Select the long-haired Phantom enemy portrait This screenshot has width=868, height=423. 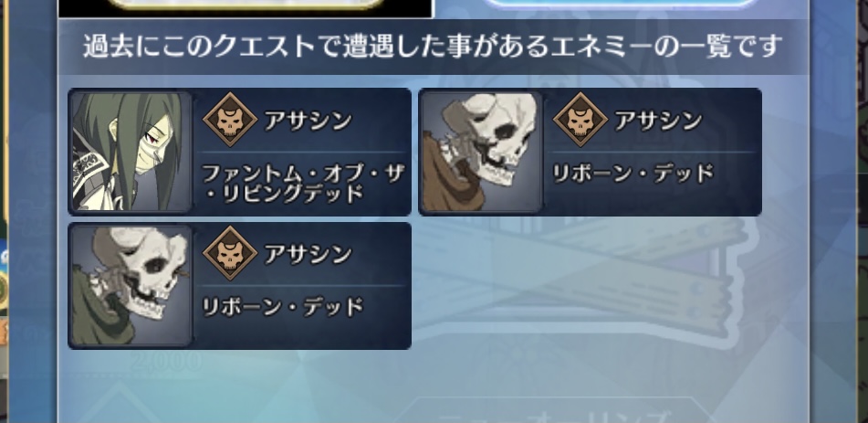(131, 152)
